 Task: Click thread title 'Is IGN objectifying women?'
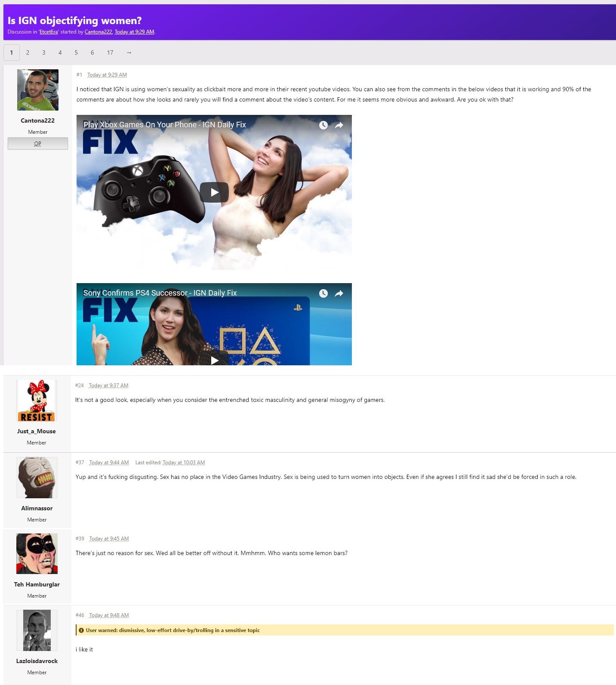tap(75, 21)
